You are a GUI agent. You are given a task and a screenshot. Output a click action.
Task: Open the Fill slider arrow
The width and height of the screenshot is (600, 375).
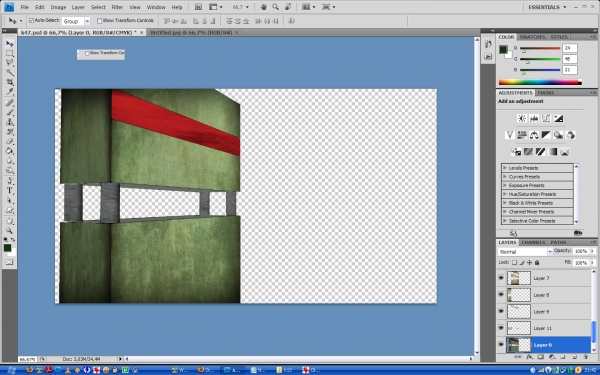point(593,263)
